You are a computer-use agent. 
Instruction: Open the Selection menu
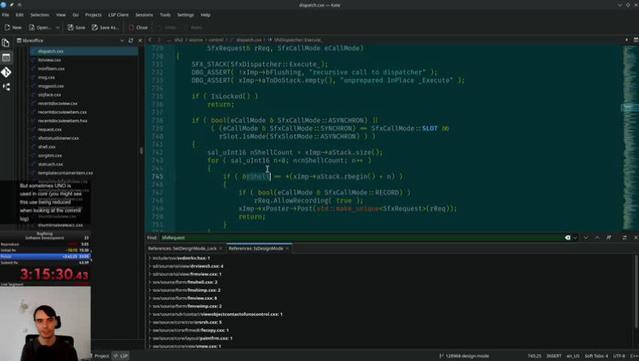(x=40, y=15)
